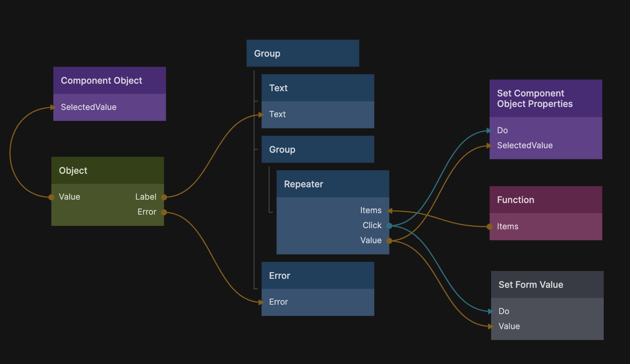Click the Function node's Items port dot

click(490, 226)
